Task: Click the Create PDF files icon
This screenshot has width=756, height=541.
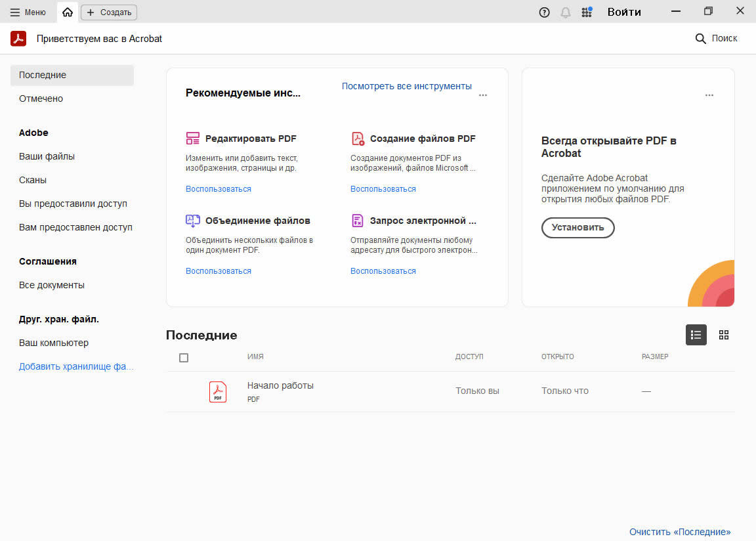Action: (358, 139)
